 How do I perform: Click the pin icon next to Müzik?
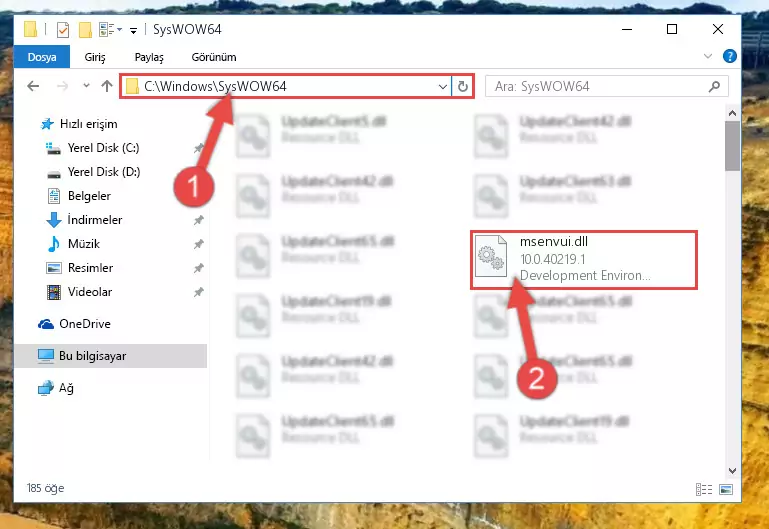click(x=199, y=244)
